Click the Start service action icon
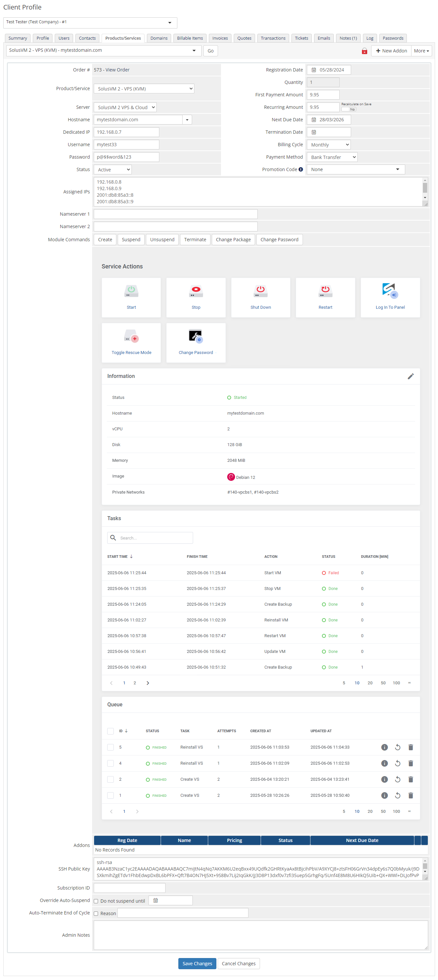This screenshot has height=980, width=438. click(x=131, y=291)
